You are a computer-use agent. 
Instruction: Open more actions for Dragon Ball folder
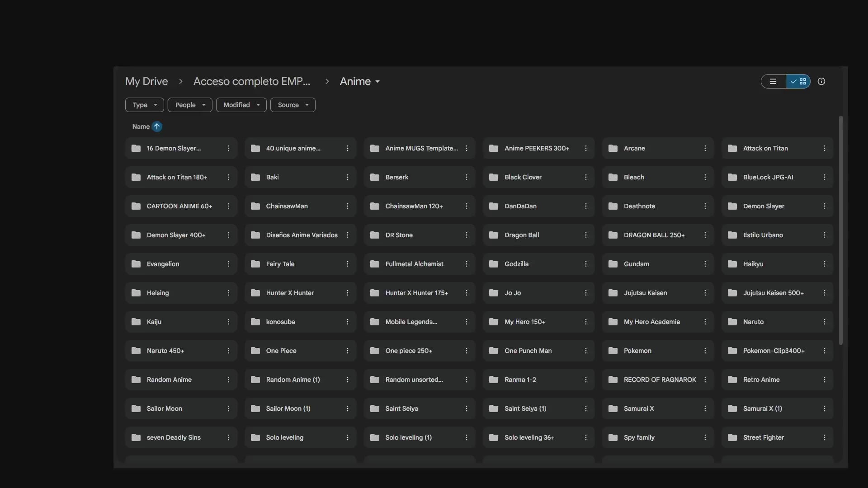coord(585,235)
